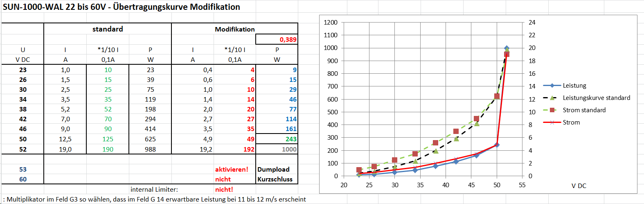The height and width of the screenshot is (204, 644).
Task: Select the 'Modifikation' header cell
Action: pos(234,29)
